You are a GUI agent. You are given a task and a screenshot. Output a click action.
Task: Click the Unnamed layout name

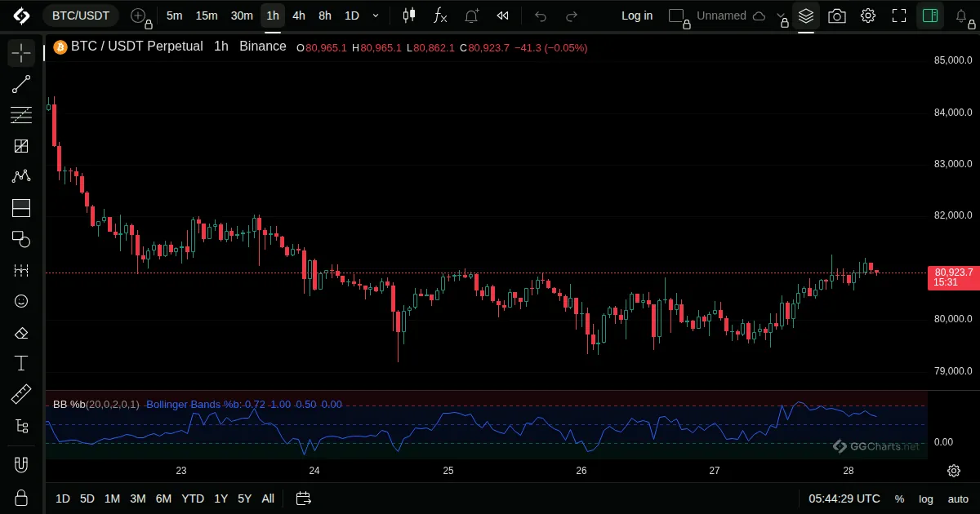(x=721, y=16)
